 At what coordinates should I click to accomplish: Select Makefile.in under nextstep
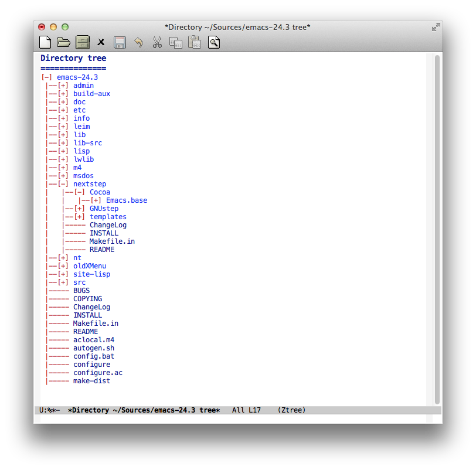click(x=112, y=241)
